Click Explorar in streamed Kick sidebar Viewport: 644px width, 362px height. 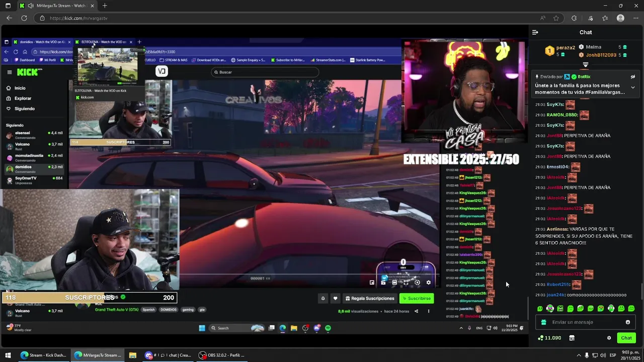click(23, 99)
